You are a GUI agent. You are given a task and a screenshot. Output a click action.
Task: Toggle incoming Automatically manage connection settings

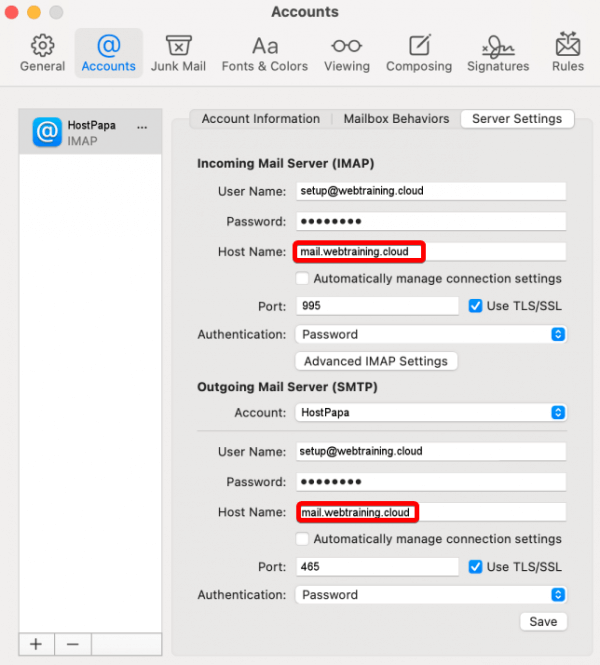point(302,278)
